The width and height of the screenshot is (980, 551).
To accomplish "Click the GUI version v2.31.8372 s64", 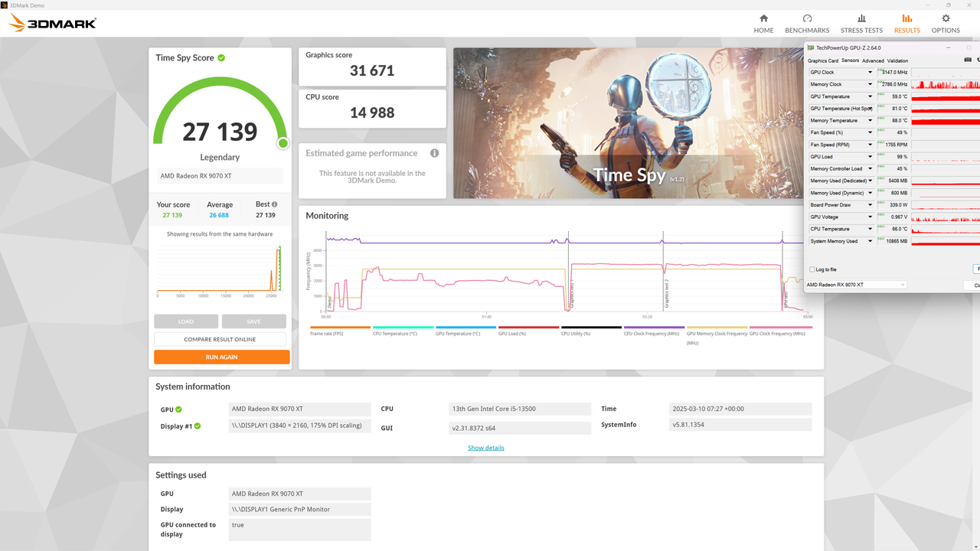I will tap(520, 428).
